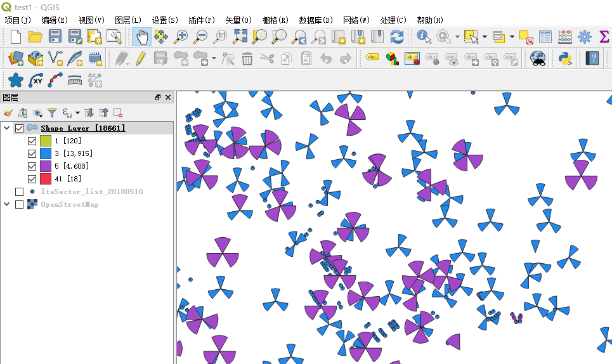Open the XY coordinate tool icon
612x364 pixels.
tap(36, 81)
